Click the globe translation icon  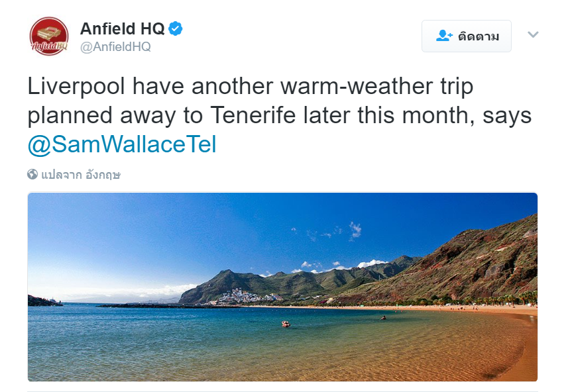click(x=32, y=175)
